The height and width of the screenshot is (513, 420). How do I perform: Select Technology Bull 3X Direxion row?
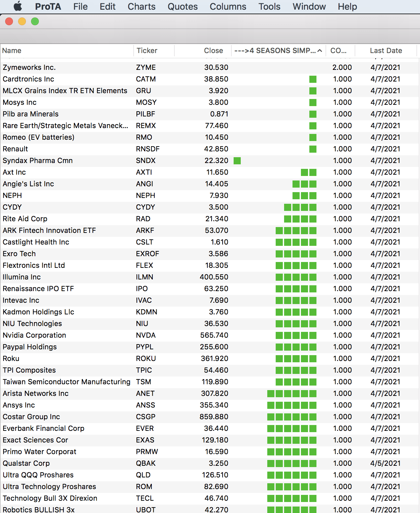[210, 498]
